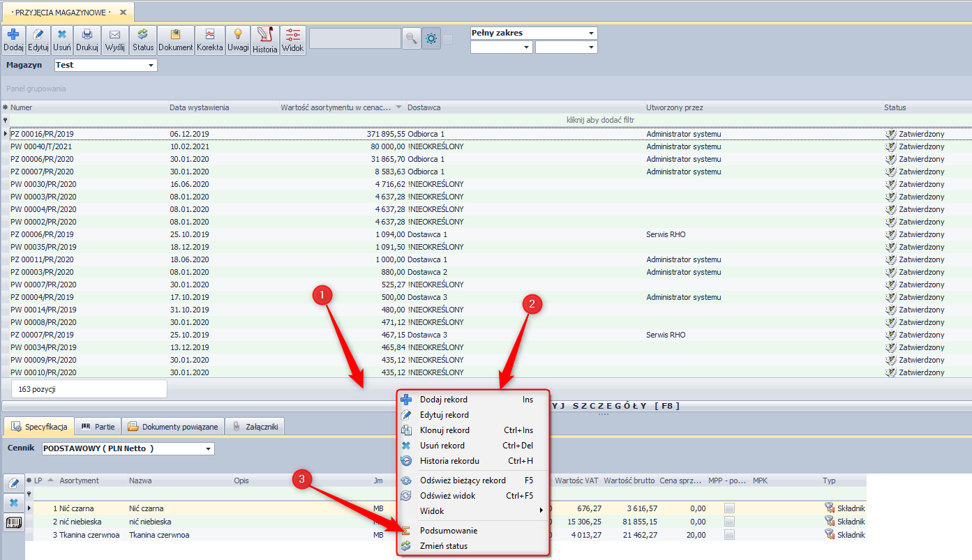Expand the Cennik PODSTAWOWY dropdown
This screenshot has height=560, width=972.
(x=208, y=448)
